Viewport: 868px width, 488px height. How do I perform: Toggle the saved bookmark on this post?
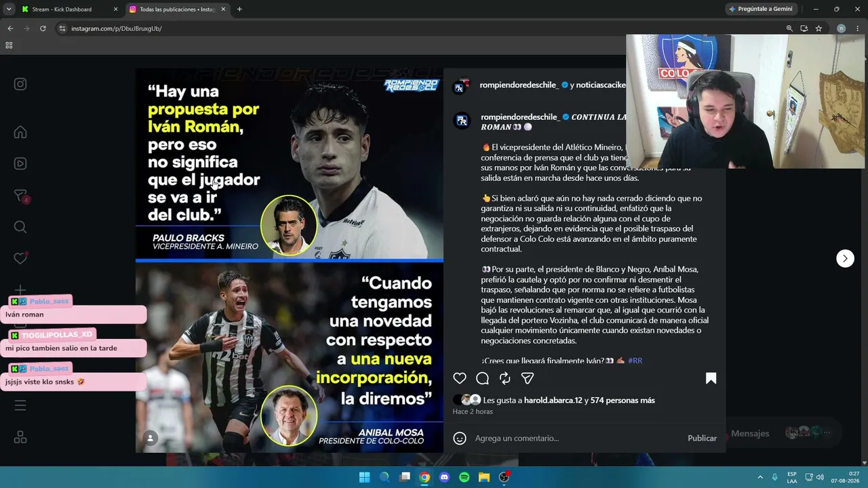point(711,378)
